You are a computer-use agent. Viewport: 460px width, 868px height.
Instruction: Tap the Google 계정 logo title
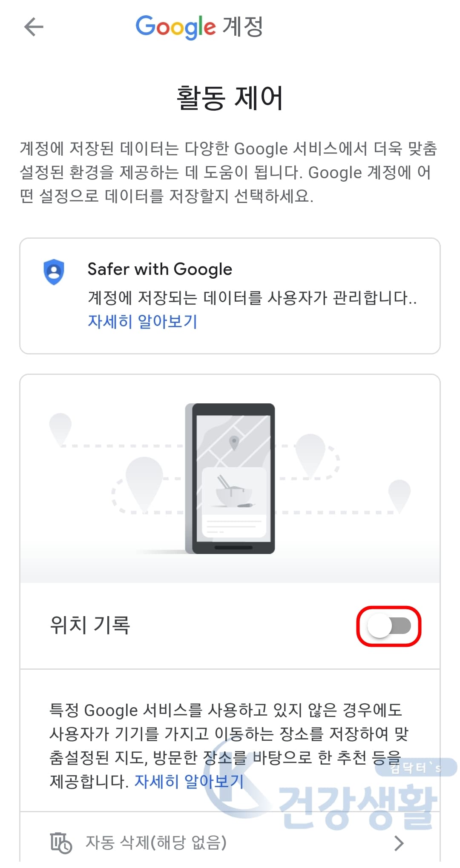coord(199,27)
